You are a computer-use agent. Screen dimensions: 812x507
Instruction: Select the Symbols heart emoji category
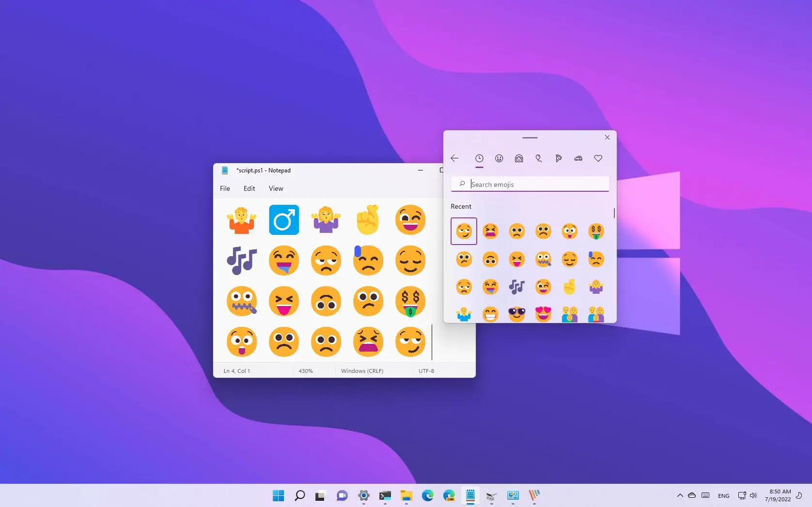pyautogui.click(x=598, y=158)
